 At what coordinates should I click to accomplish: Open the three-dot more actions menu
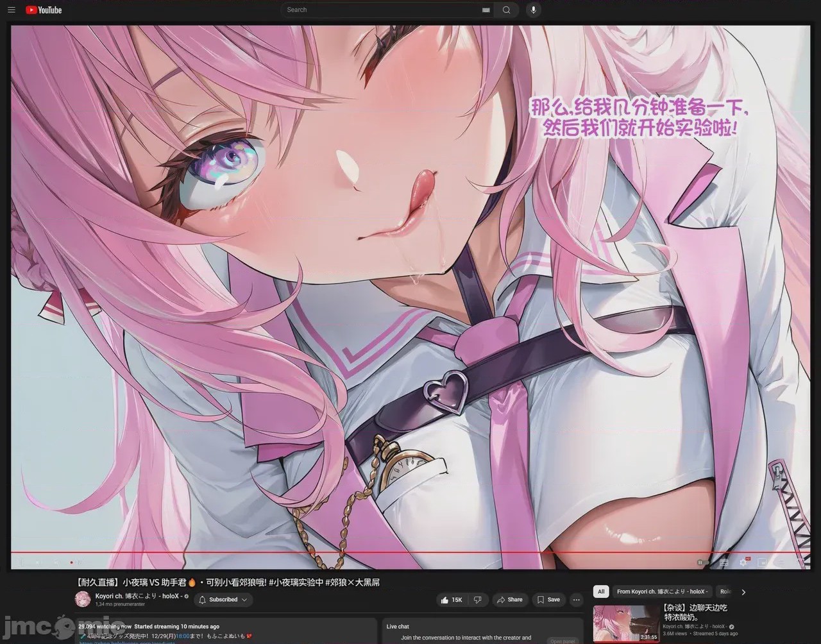click(576, 600)
